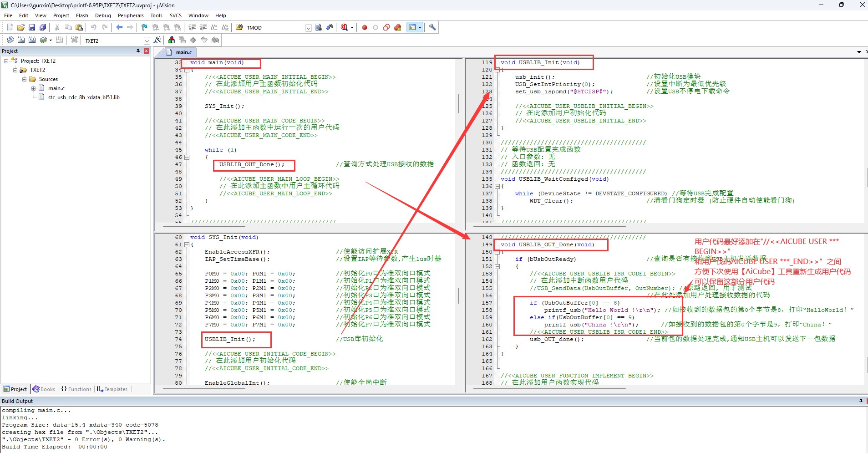Save the current file with the Save icon
Image resolution: width=868 pixels, height=453 pixels.
32,27
